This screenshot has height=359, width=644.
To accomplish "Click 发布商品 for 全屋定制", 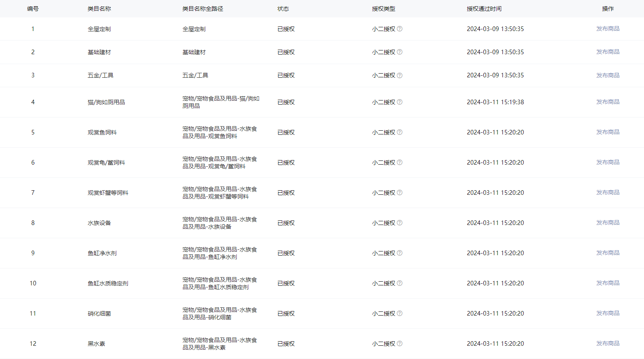I will [x=608, y=29].
